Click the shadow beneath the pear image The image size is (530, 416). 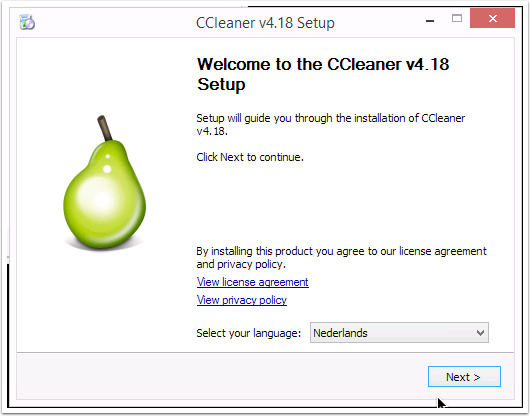coord(104,246)
